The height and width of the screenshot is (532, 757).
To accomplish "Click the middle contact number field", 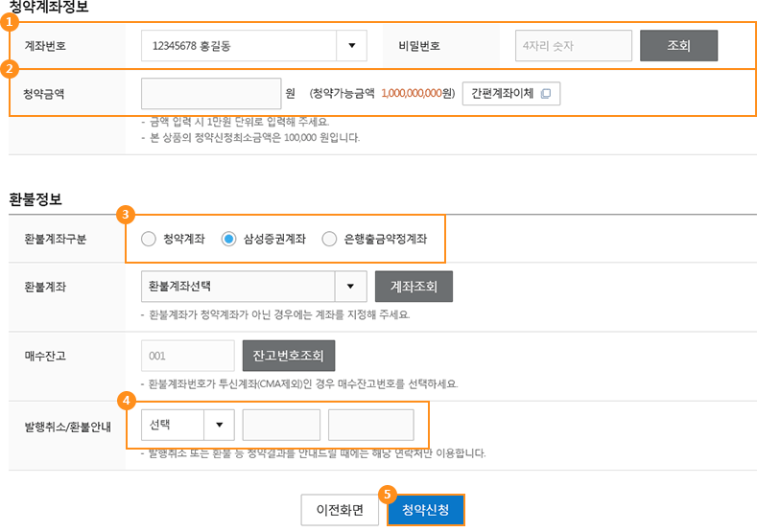I will pos(281,425).
